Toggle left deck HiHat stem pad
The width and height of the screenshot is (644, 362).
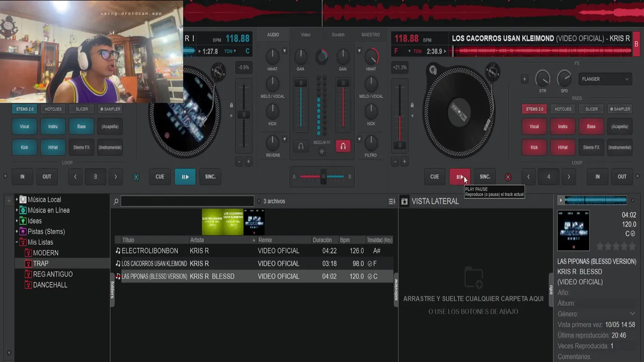53,147
